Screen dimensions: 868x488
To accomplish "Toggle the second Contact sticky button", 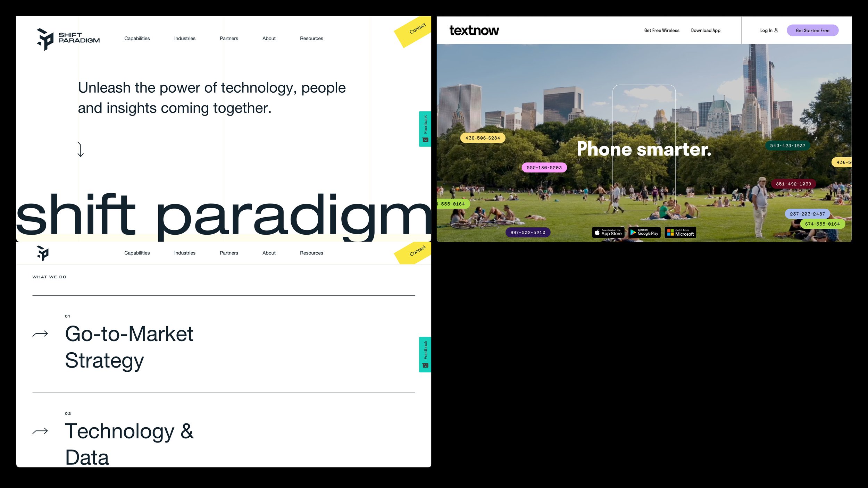I will [416, 253].
